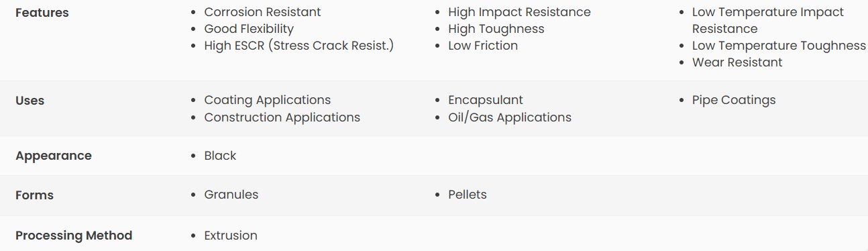Viewport: 868px width, 251px height.
Task: Select the Pipe Coatings use
Action: (x=734, y=100)
